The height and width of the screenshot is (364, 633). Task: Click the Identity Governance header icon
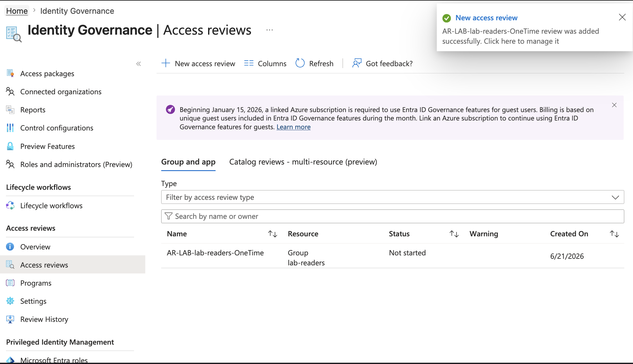(x=14, y=34)
